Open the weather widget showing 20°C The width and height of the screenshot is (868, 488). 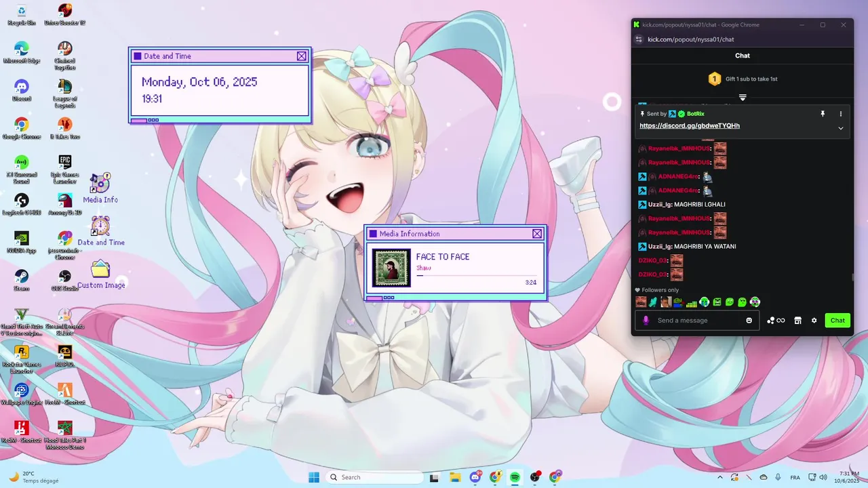(33, 477)
